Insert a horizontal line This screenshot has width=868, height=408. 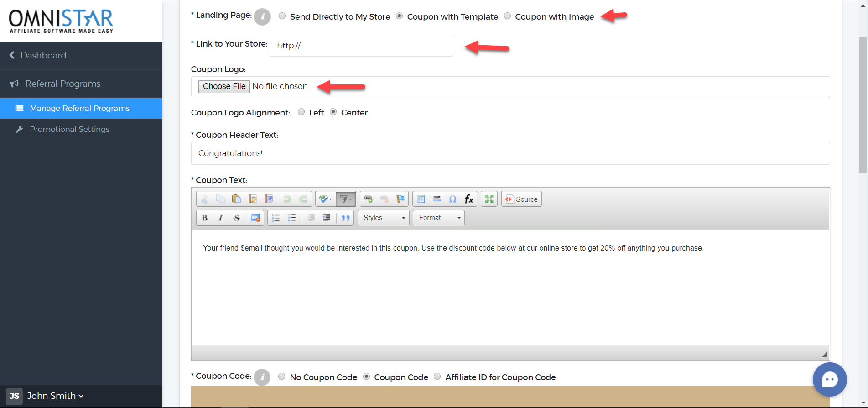click(437, 199)
